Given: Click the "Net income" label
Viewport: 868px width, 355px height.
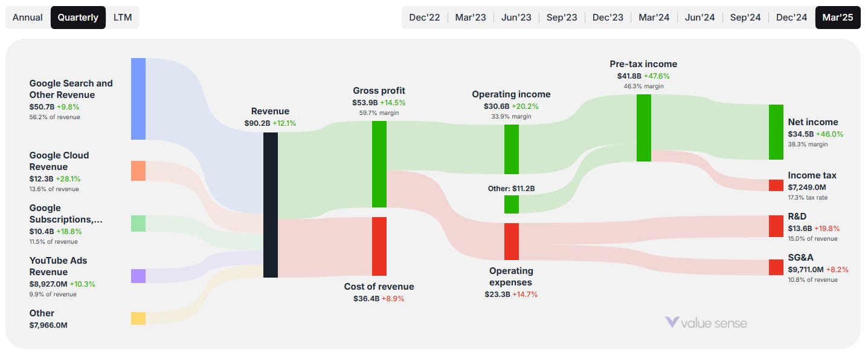Looking at the screenshot, I should coord(813,122).
